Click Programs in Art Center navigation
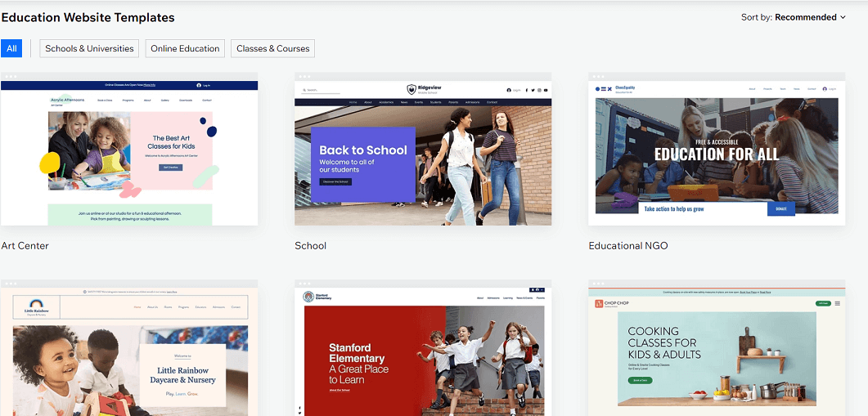Screen dimensions: 868x416 128,101
